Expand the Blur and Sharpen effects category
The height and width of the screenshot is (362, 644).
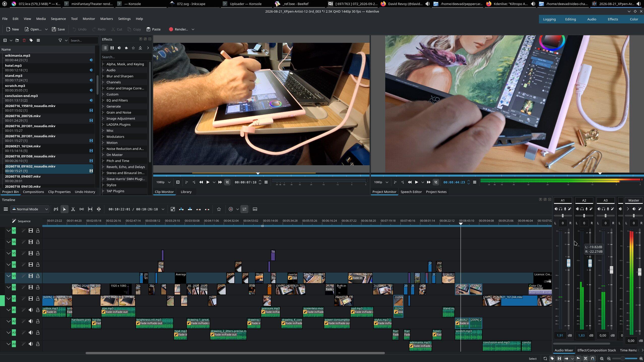point(120,76)
